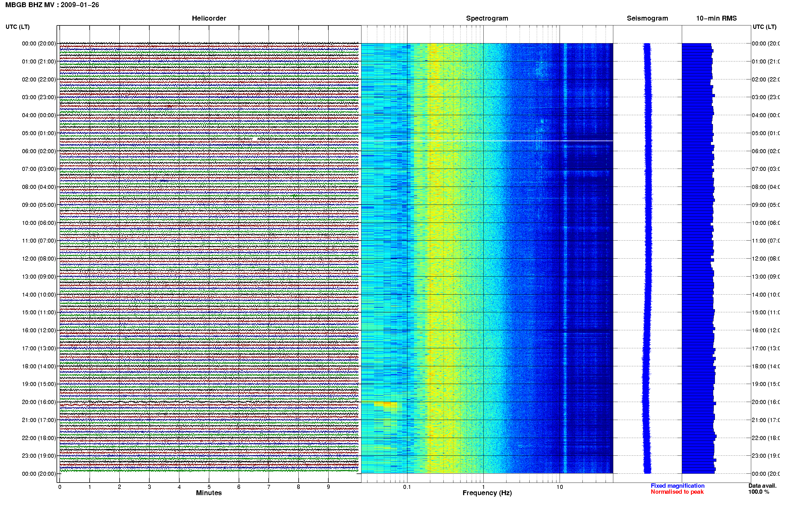
Task: Click the right-side time label at 12:00
Action: coord(765,259)
